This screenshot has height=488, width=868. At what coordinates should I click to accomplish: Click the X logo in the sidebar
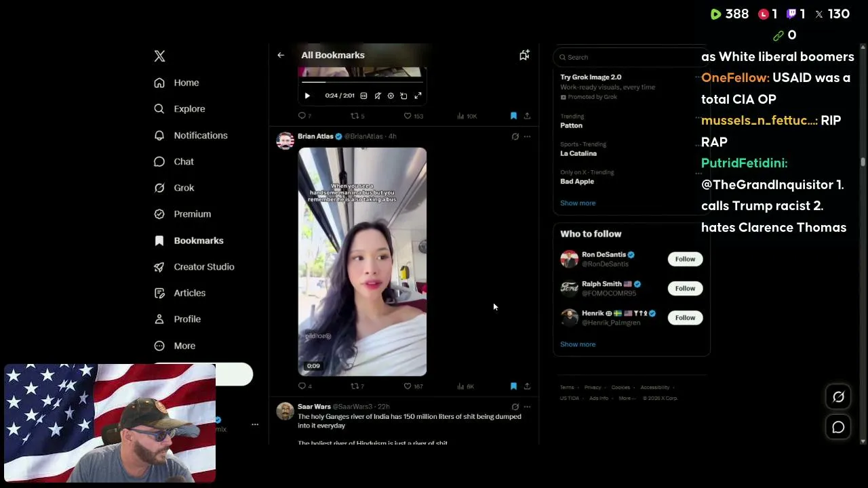159,56
